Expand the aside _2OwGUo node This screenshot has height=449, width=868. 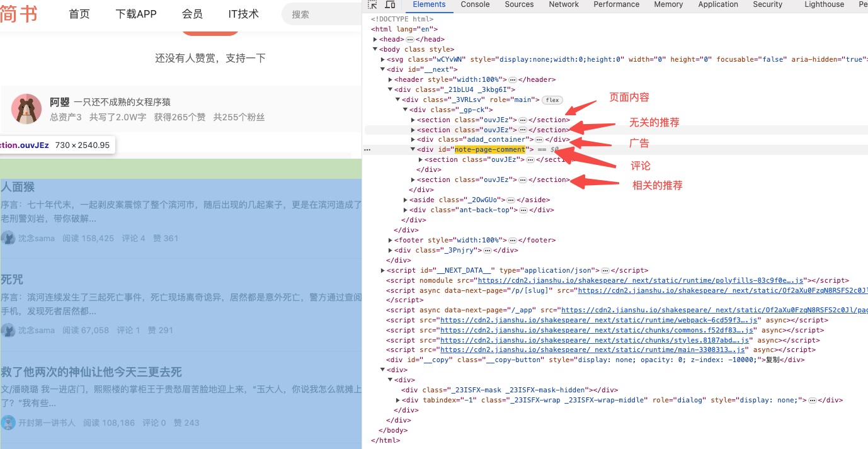406,200
